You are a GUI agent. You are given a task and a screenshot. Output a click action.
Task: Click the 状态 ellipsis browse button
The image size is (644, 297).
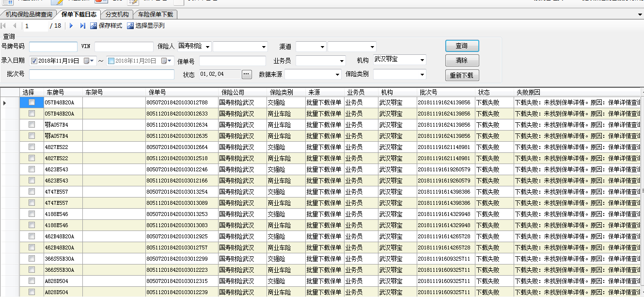[x=247, y=74]
